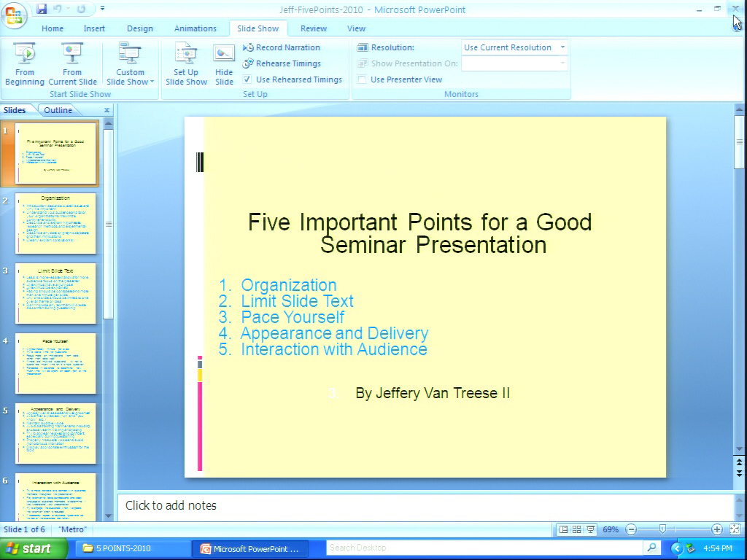Click the zoom slider handle
Viewport: 747px width, 560px height.
pyautogui.click(x=662, y=529)
